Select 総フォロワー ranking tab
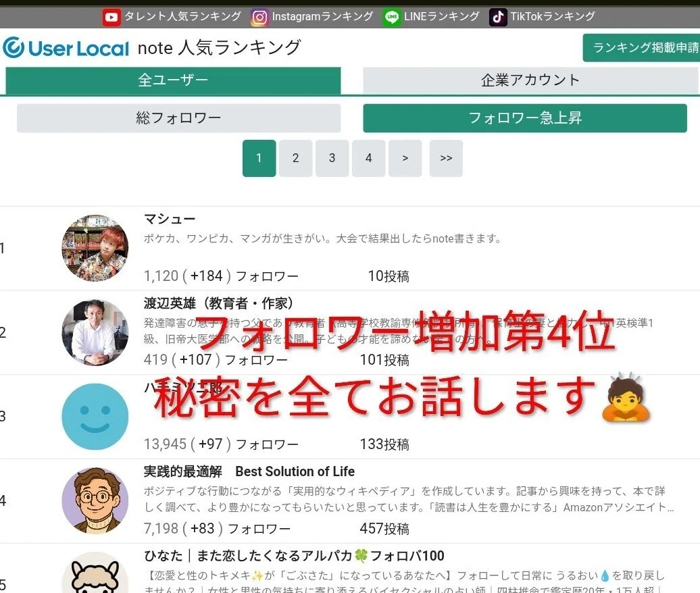Screen dimensions: 700x593 click(178, 118)
